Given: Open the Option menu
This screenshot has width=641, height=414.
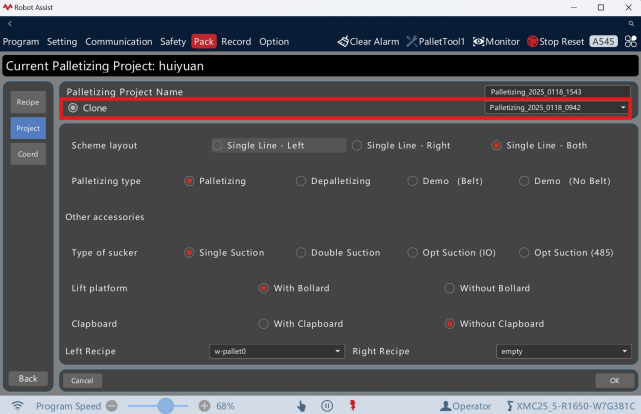Looking at the screenshot, I should (274, 42).
